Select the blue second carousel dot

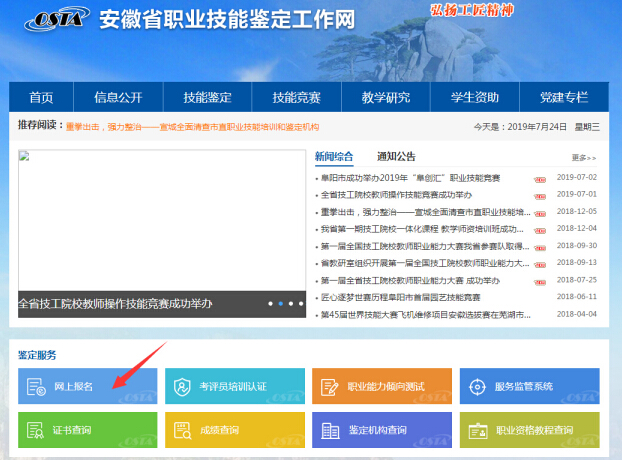click(x=281, y=304)
